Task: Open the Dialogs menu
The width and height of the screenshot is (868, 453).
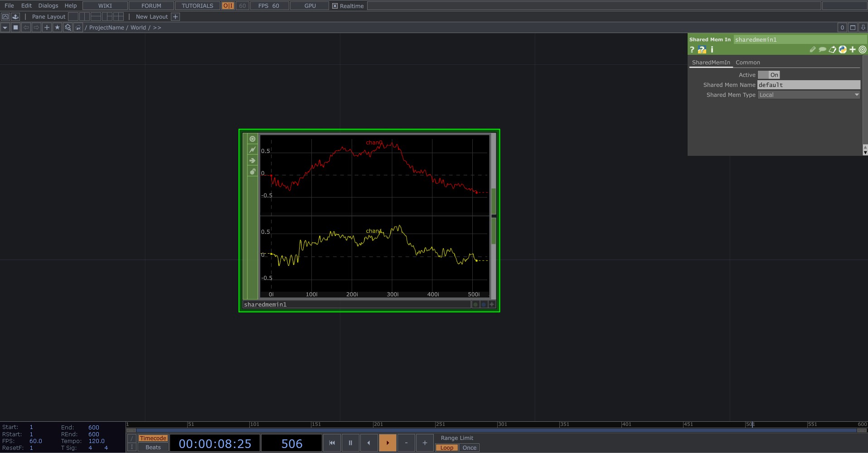Action: pos(48,6)
